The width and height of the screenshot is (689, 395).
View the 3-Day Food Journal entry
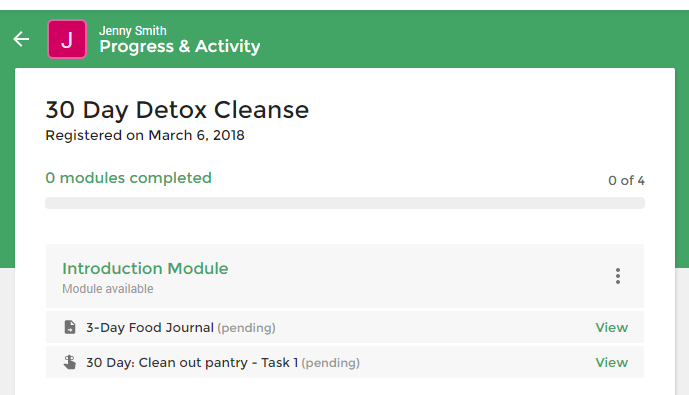click(x=612, y=327)
